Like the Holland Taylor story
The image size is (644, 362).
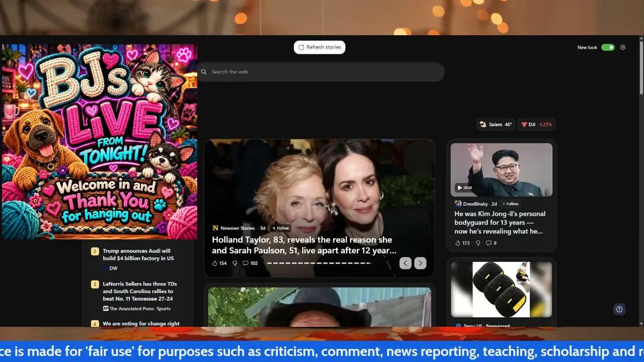click(215, 263)
